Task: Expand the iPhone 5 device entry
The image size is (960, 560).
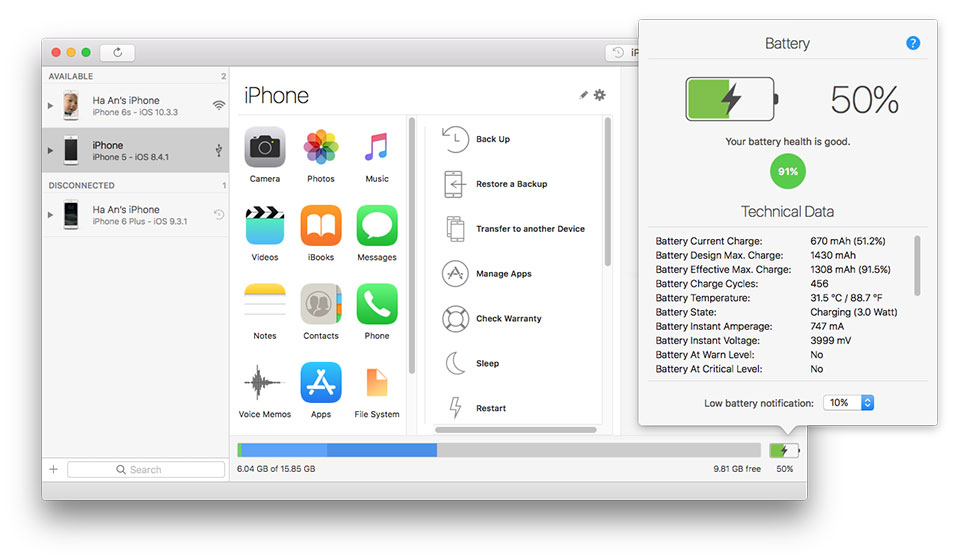Action: click(51, 150)
